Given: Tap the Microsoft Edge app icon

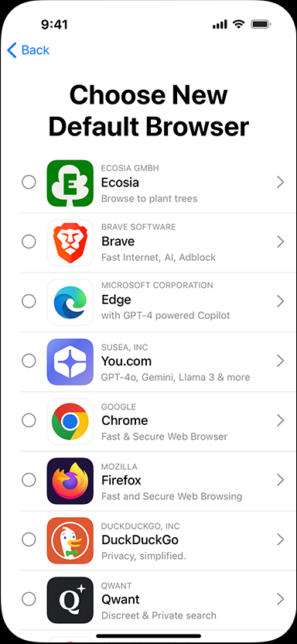Looking at the screenshot, I should pos(70,302).
